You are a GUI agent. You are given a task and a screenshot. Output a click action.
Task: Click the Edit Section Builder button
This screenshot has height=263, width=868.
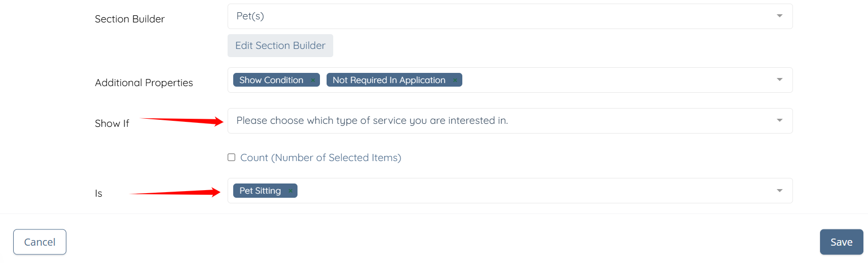[x=280, y=46]
